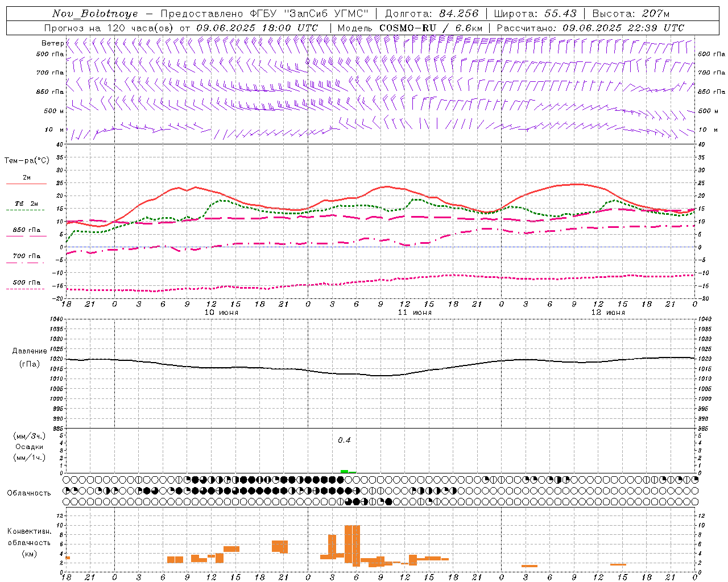Click the Ветер wind panel label
Image resolution: width=728 pixels, height=582 pixels.
tap(52, 43)
